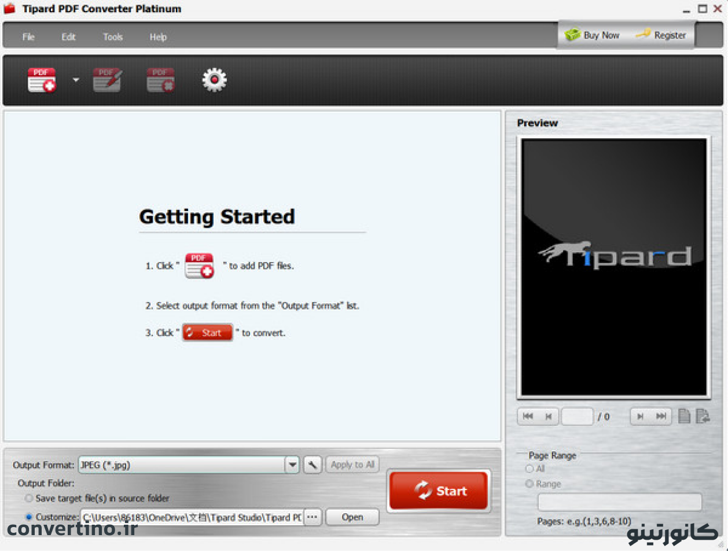Click the Buy Now button

592,35
